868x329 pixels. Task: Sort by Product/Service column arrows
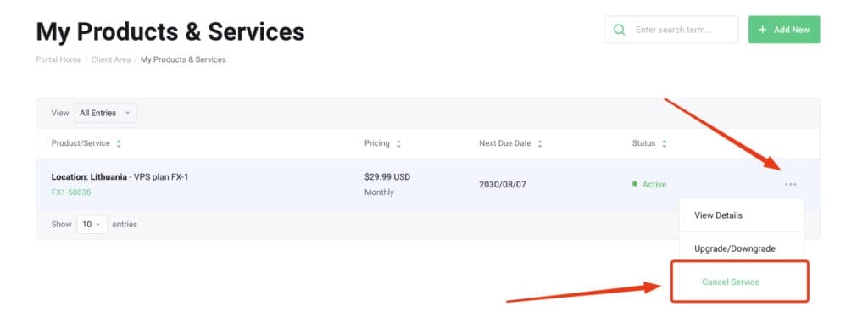[x=119, y=143]
